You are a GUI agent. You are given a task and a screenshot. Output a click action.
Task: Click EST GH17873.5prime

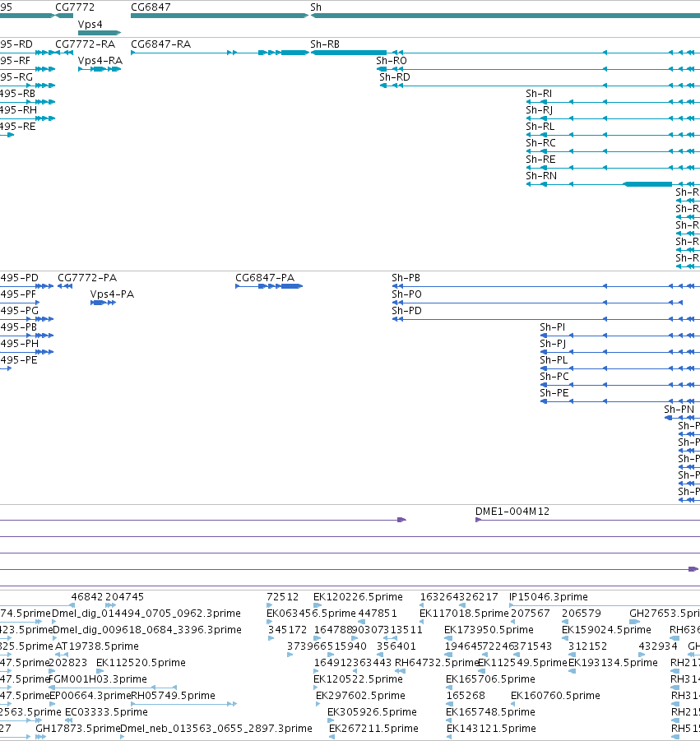click(78, 729)
